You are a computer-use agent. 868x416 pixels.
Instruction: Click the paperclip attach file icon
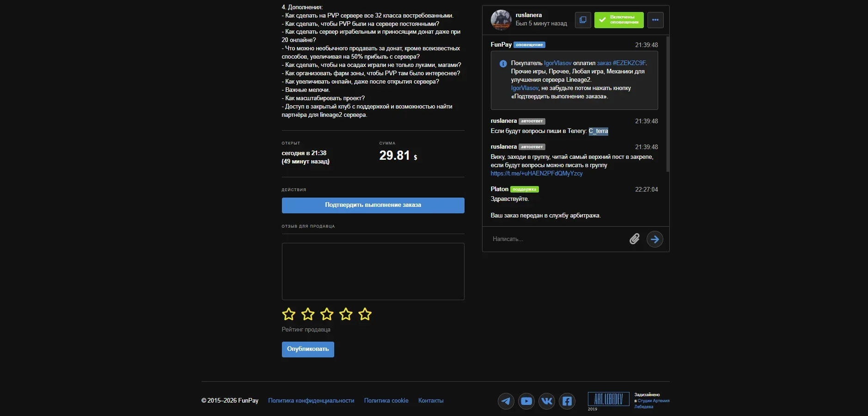tap(635, 239)
